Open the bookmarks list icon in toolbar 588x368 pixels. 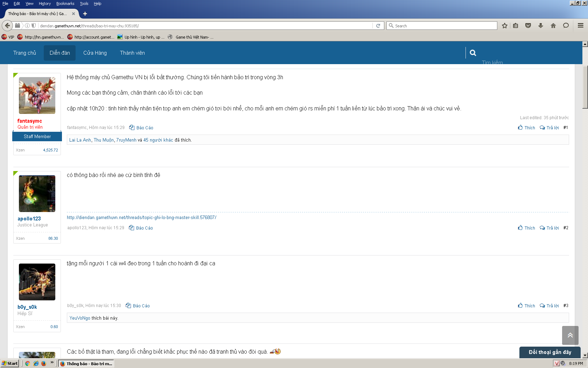(516, 26)
